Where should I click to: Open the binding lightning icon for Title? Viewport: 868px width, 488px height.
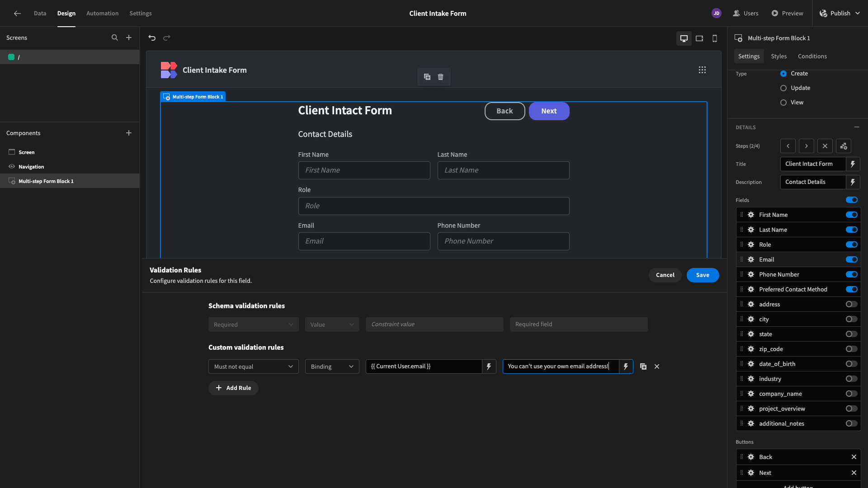coord(853,164)
